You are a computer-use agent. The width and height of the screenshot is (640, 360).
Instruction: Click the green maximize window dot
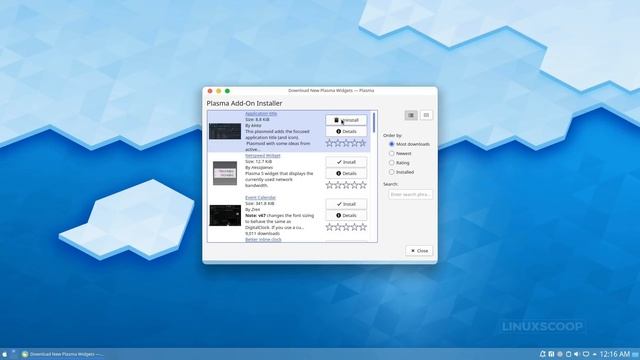coord(227,91)
